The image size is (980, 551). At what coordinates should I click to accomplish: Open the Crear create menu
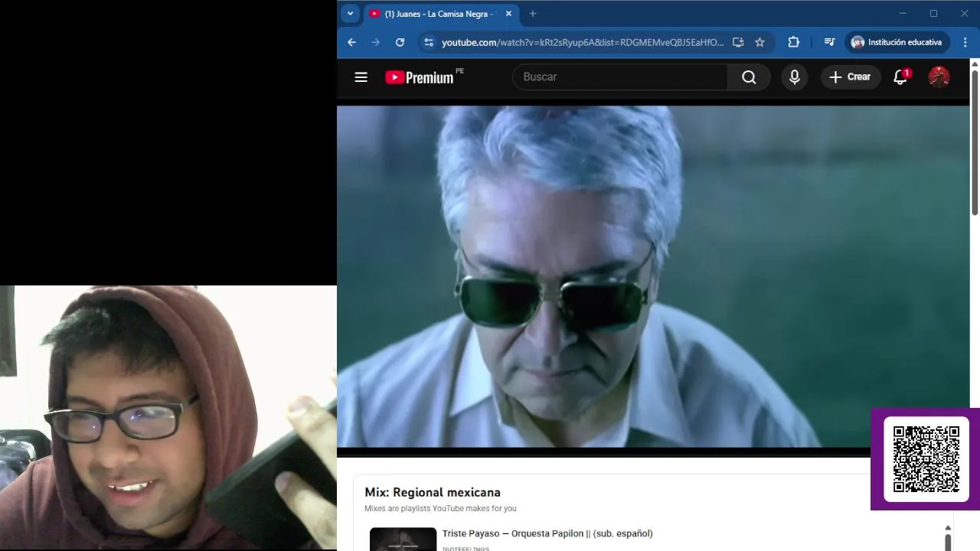(851, 77)
